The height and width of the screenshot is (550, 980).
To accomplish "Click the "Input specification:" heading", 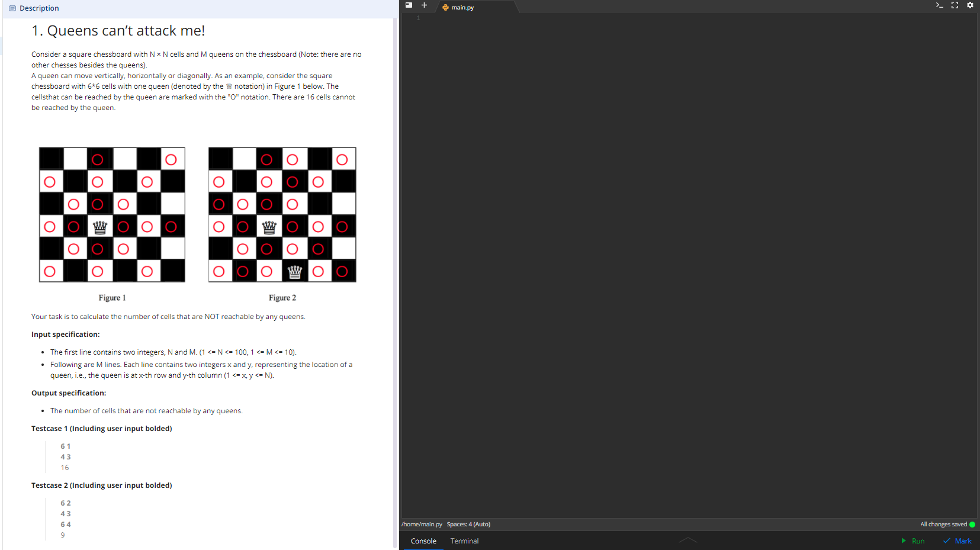I will [66, 334].
